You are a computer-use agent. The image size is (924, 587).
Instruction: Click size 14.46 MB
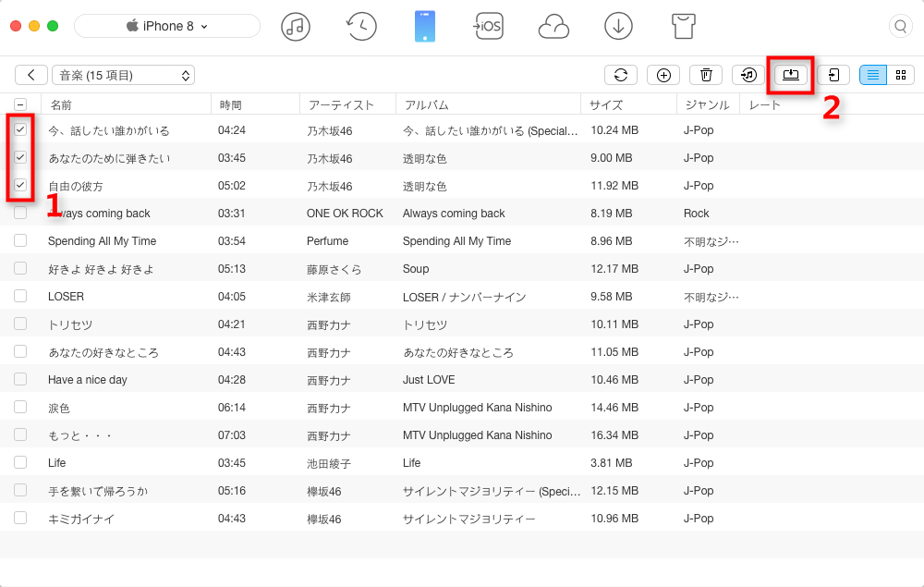(x=614, y=408)
